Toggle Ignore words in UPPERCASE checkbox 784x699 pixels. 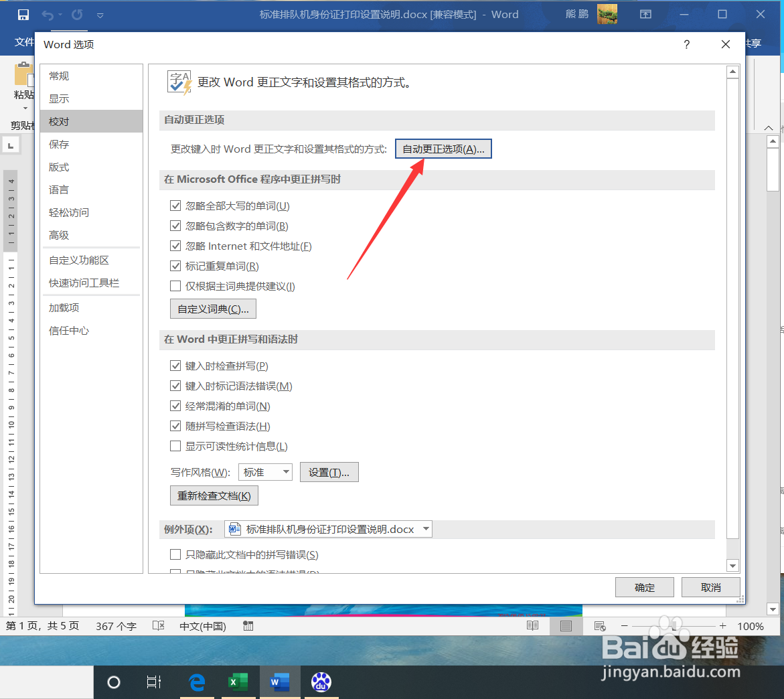tap(175, 206)
